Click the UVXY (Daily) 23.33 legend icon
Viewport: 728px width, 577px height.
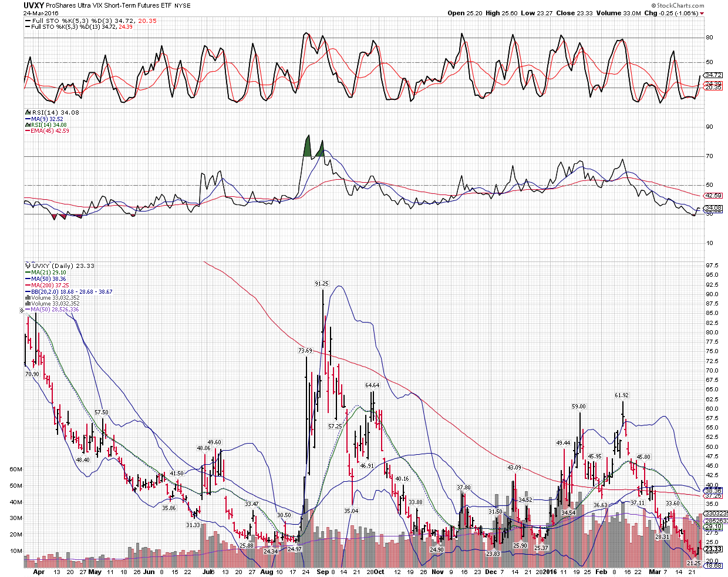pos(27,266)
